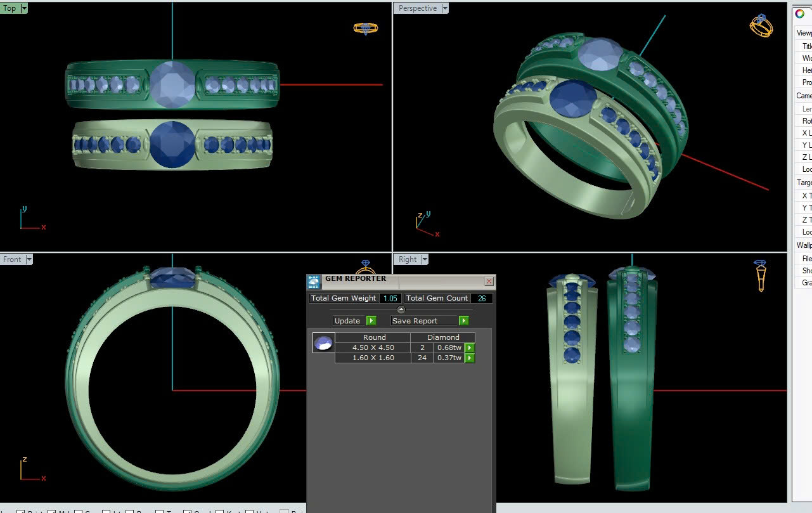
Task: Click green arrow beside 0.37tw diamond row
Action: pos(470,358)
